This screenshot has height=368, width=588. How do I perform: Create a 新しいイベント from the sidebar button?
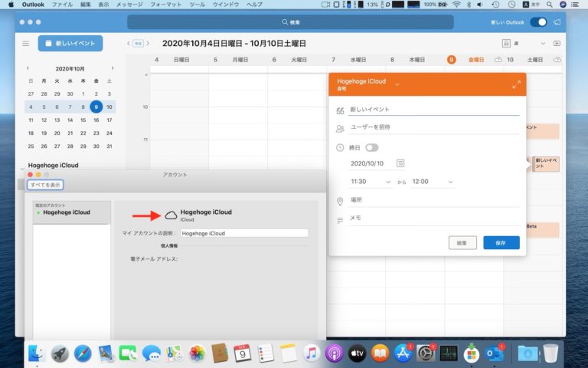point(70,44)
